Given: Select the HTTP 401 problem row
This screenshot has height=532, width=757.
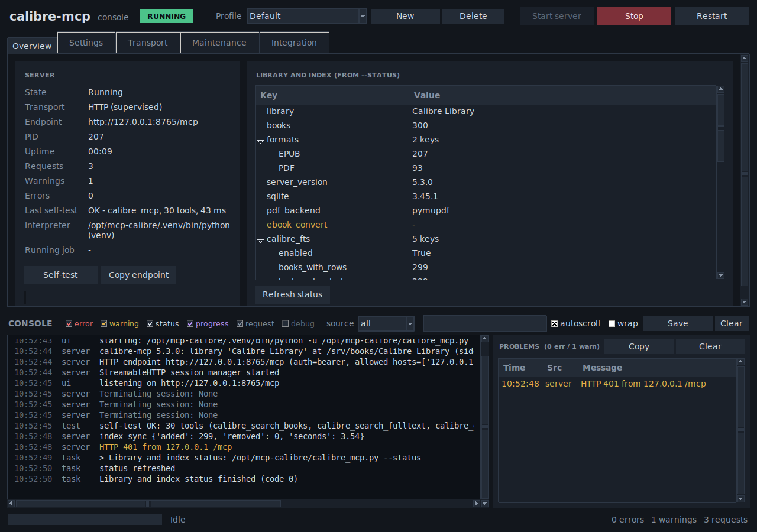Looking at the screenshot, I should click(617, 384).
